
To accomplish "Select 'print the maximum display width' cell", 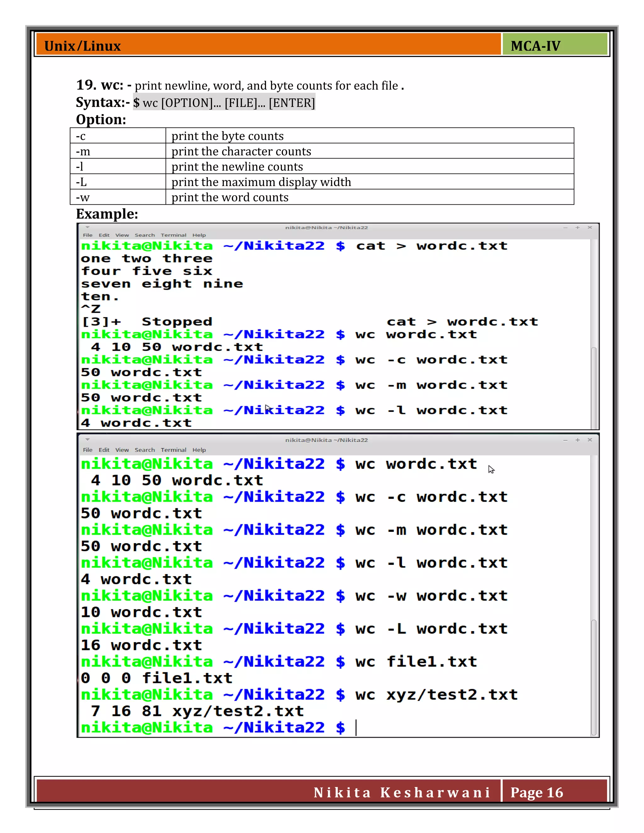I will [x=370, y=182].
